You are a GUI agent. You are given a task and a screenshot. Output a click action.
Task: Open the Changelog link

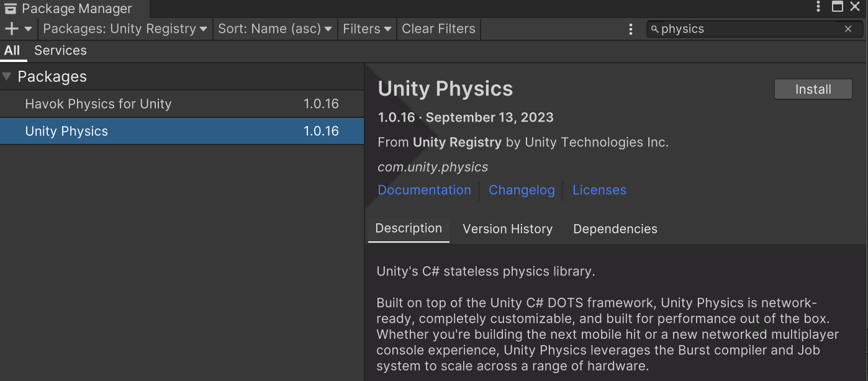click(x=522, y=191)
